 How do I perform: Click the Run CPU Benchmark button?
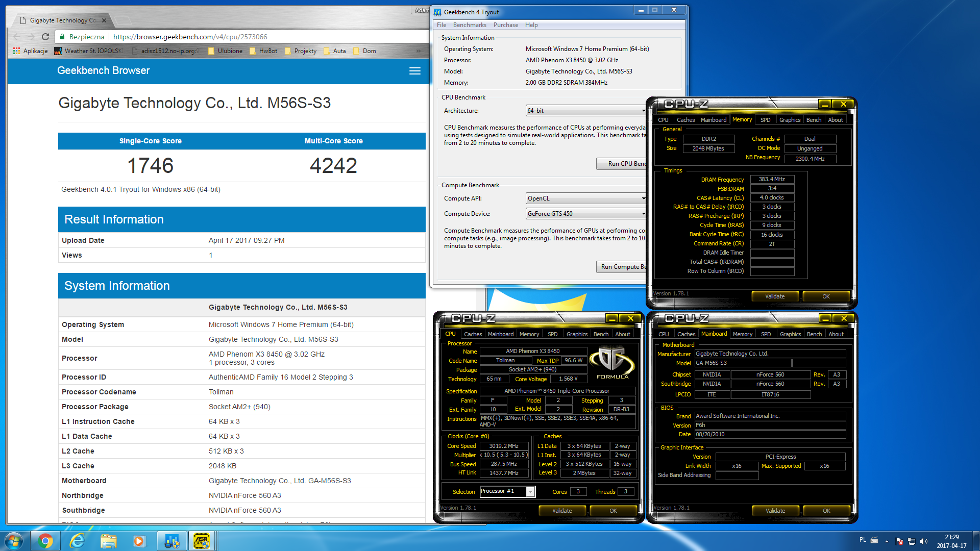622,164
